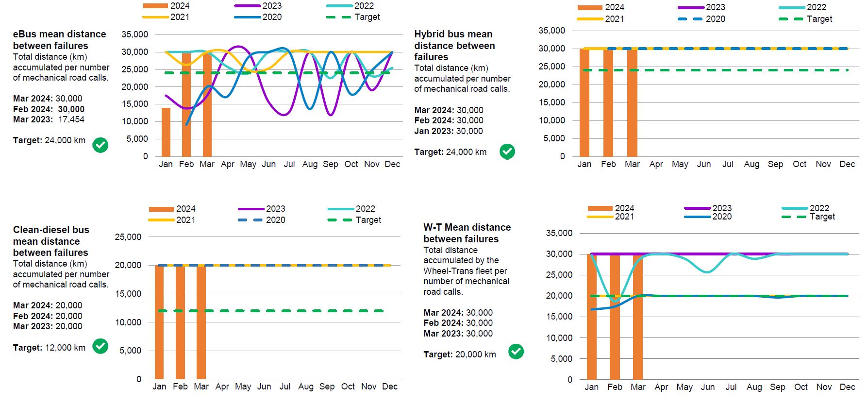Select the purple 2023 legend swatch in Hybrid chart
868x405 pixels.
[691, 7]
